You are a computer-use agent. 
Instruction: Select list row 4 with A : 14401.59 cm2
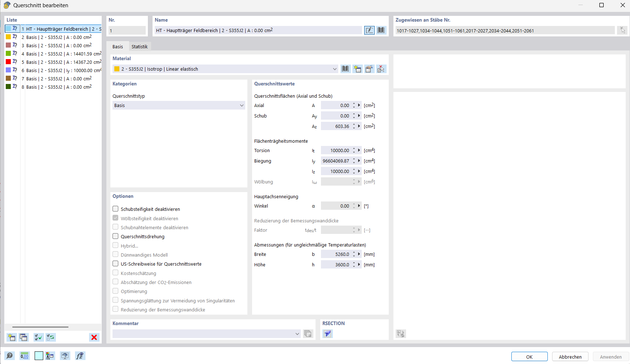point(53,54)
